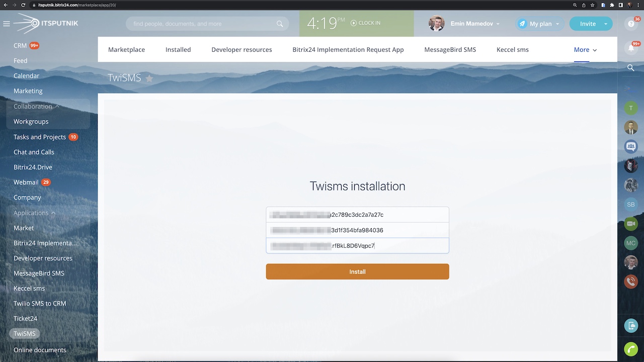Click the Emin Mamedov profile photo

click(x=436, y=24)
